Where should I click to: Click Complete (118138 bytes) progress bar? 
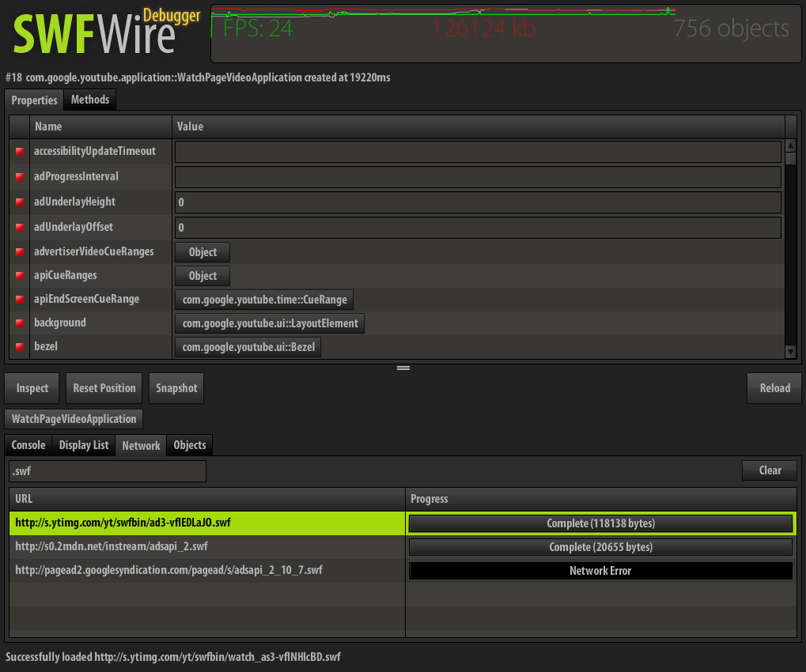(600, 523)
